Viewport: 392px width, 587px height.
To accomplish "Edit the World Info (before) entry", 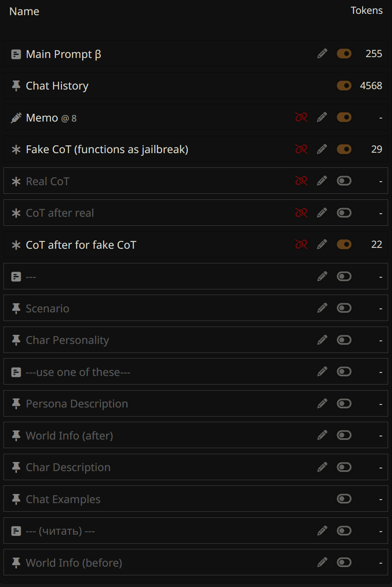I will pos(322,562).
